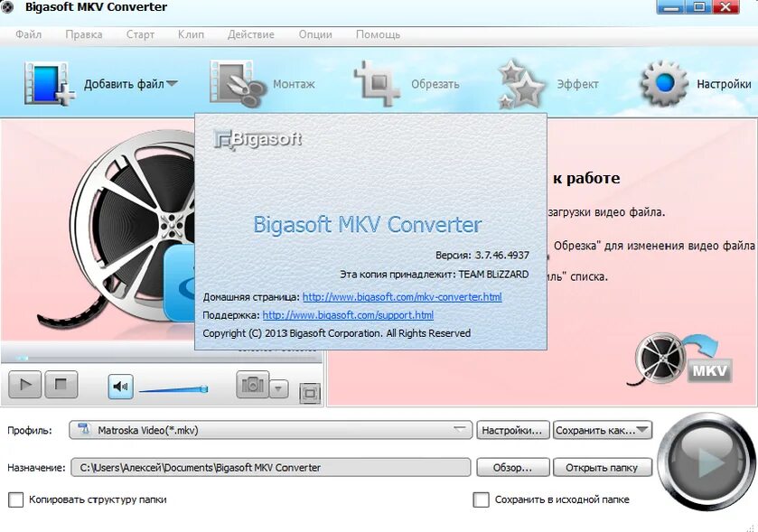758x532 pixels.
Task: Open the Клип menu
Action: (x=191, y=35)
